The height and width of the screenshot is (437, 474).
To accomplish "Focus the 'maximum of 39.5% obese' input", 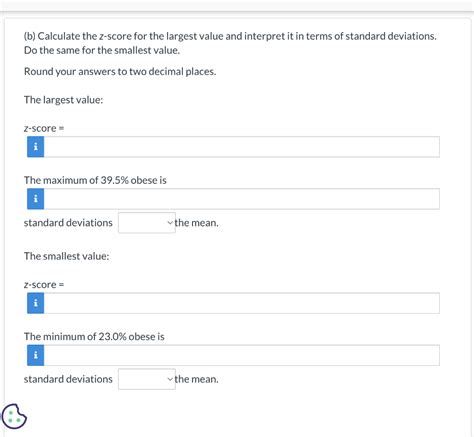I will tap(242, 199).
